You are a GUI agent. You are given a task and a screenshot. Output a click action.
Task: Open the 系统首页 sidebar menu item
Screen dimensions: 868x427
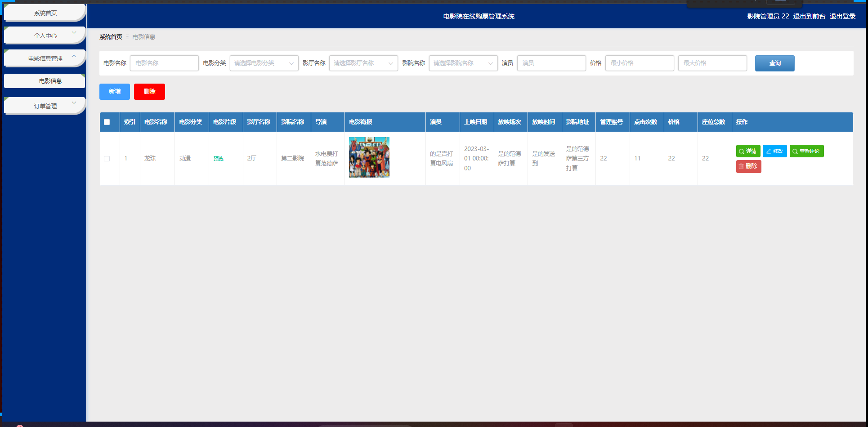[45, 13]
